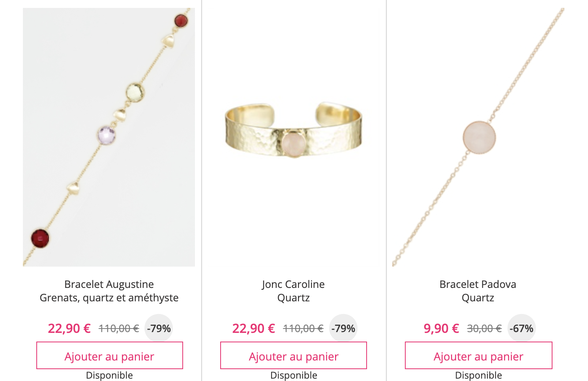Click the Bracelet Padova Quartz title
The image size is (588, 381).
478,291
